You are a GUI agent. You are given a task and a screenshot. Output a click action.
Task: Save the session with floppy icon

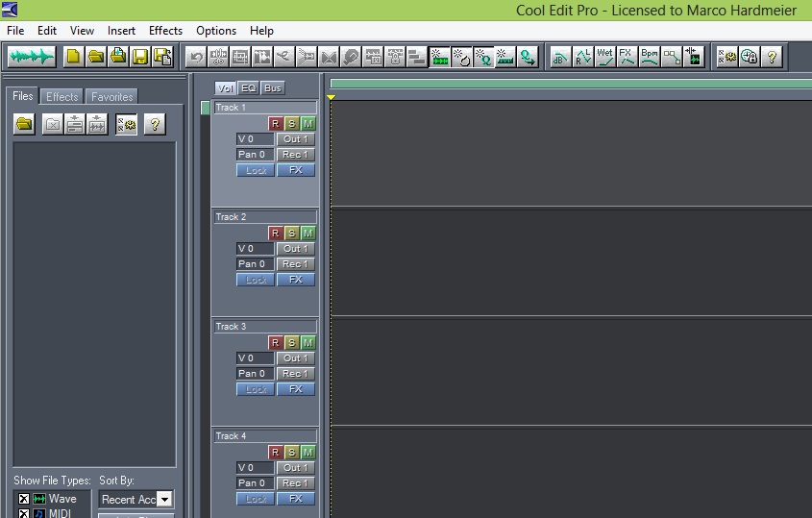coord(140,57)
